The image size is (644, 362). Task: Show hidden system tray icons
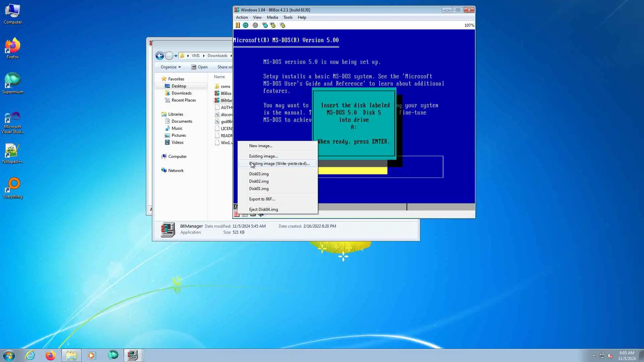(594, 356)
